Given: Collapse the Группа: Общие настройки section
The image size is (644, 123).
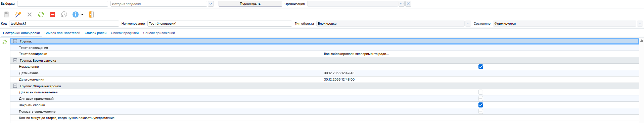Looking at the screenshot, I should (15, 86).
